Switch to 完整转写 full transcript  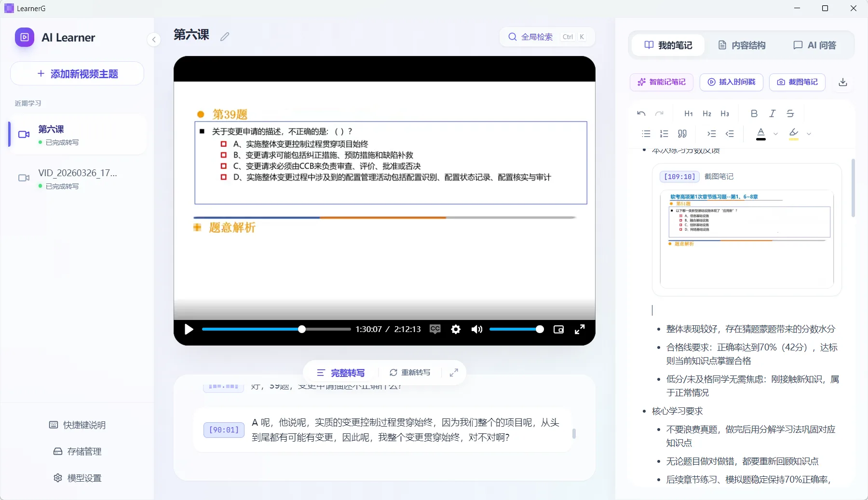tap(340, 373)
